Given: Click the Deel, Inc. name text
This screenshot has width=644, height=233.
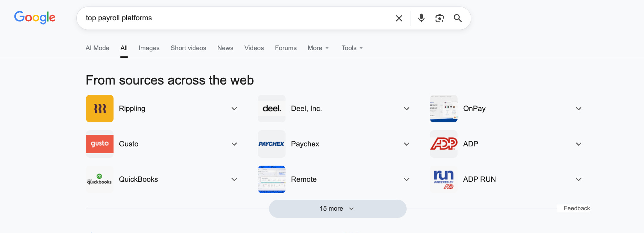Looking at the screenshot, I should tap(307, 109).
